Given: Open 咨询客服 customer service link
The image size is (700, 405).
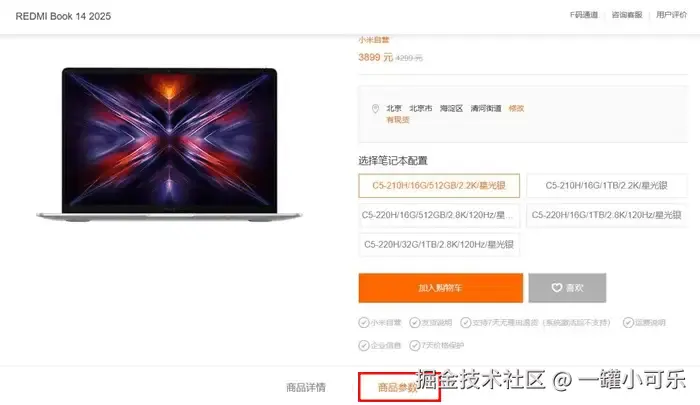Looking at the screenshot, I should pyautogui.click(x=627, y=15).
